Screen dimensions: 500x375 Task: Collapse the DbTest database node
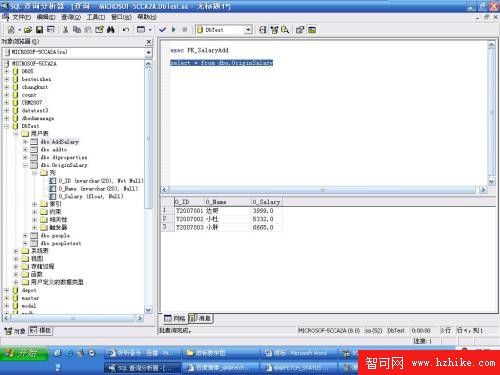[7, 126]
